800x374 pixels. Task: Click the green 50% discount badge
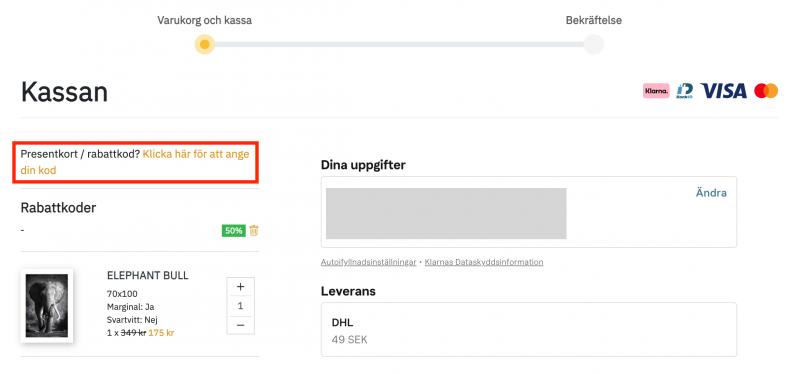click(x=234, y=231)
